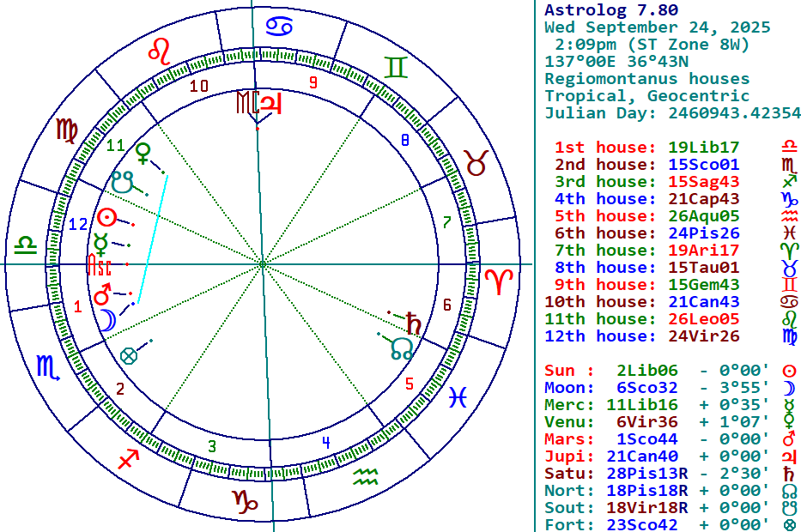Click the house number 9 label in the wheel
The width and height of the screenshot is (801, 532).
(x=313, y=83)
